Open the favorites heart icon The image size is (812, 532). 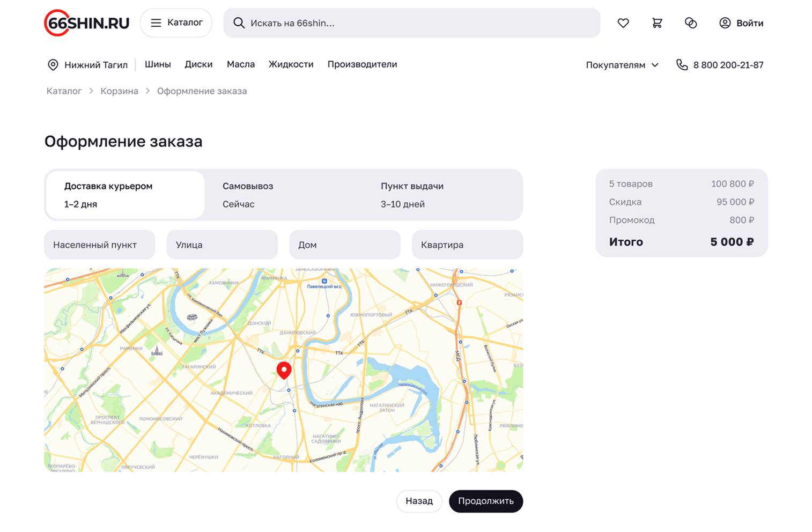623,23
